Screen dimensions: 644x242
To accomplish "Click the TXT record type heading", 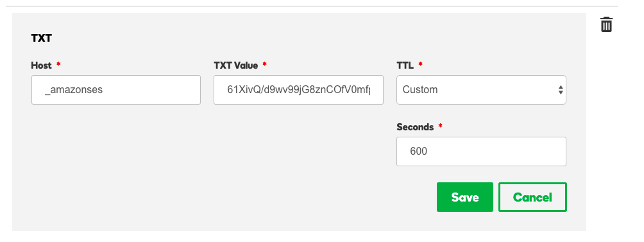I will (x=42, y=39).
